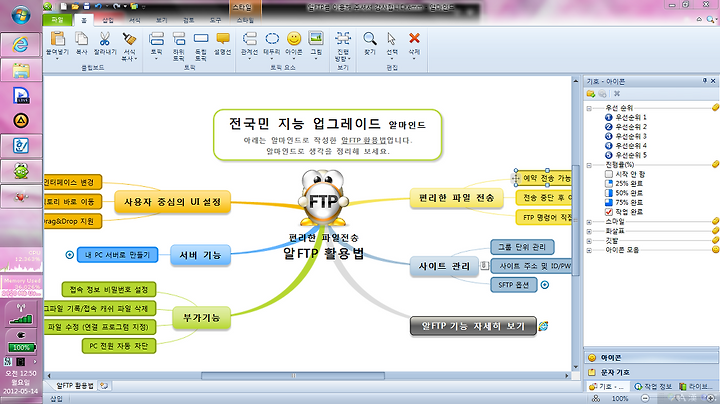Image resolution: width=720 pixels, height=404 pixels.
Task: Click the fit-map icon in the status bar
Action: [x=596, y=398]
